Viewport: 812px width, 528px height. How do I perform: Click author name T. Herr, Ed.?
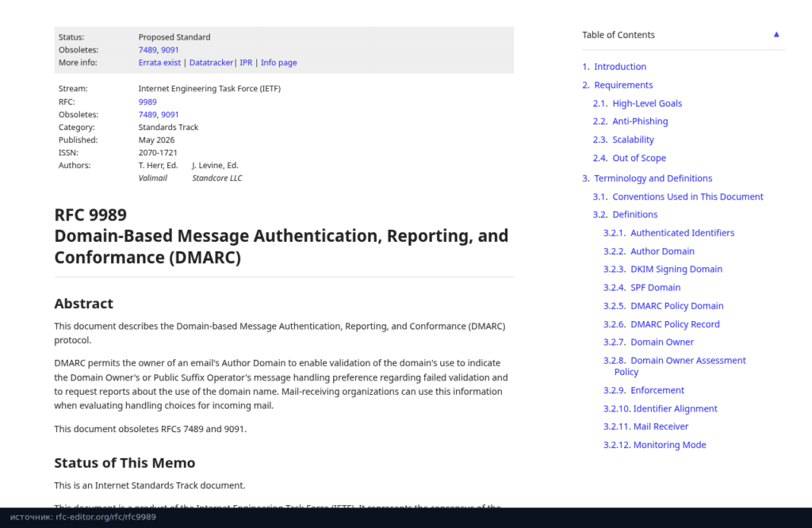158,166
